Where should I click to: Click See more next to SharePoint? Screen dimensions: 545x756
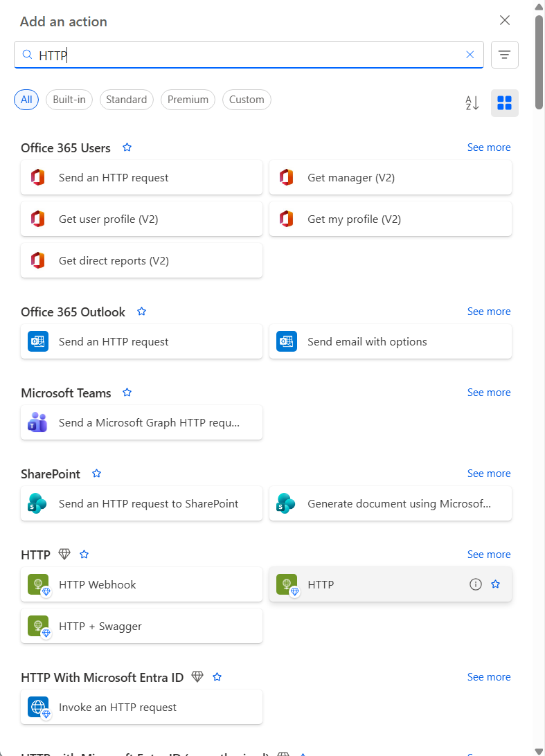(489, 473)
